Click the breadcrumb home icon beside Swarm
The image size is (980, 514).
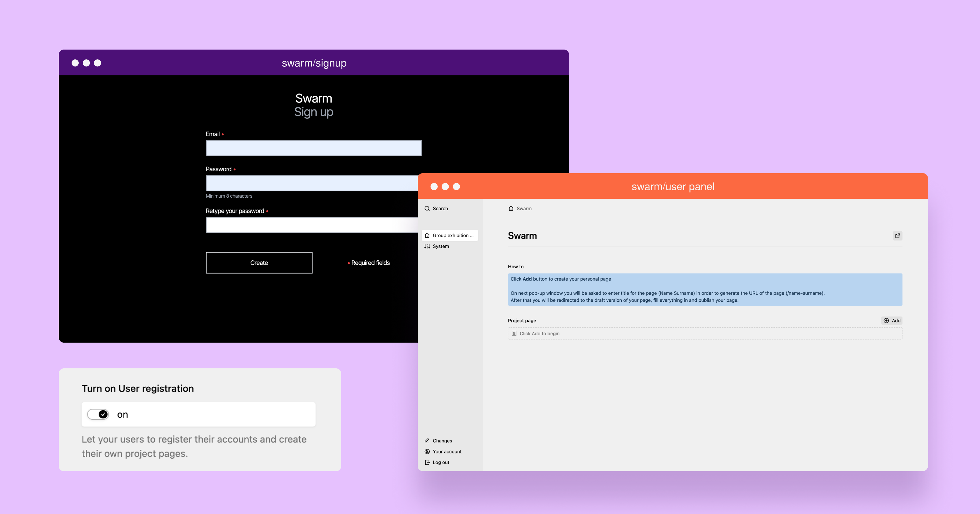pos(511,208)
